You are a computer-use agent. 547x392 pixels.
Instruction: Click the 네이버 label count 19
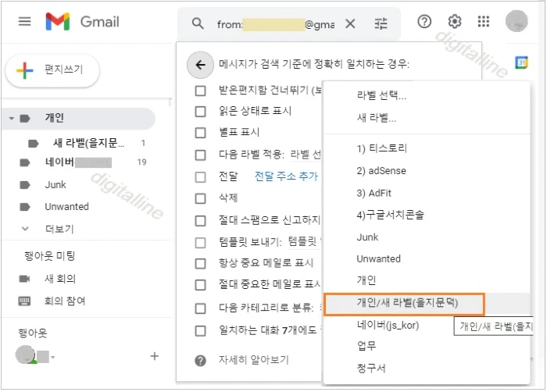click(x=141, y=162)
